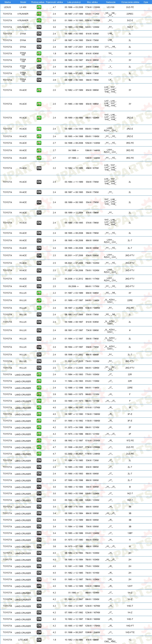The height and width of the screenshot is (644, 152).
Task: Click petrol icon in LAND-CRUISER 22RE row
Action: [x=39, y=388]
